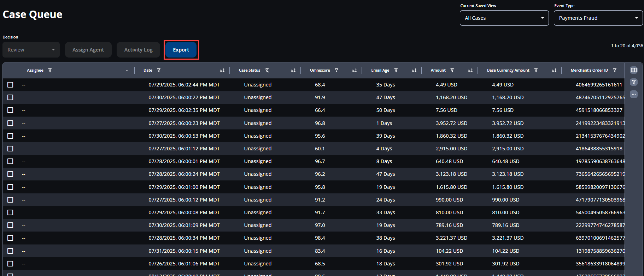Screen dimensions: 644x276
Task: Click the Amount column filter icon
Action: 452,70
